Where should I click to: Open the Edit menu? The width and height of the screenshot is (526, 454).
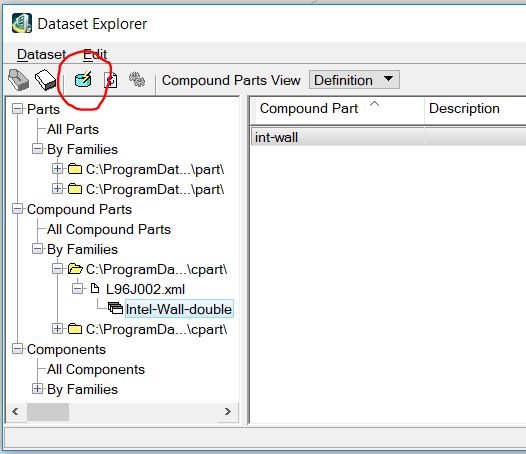tap(95, 54)
